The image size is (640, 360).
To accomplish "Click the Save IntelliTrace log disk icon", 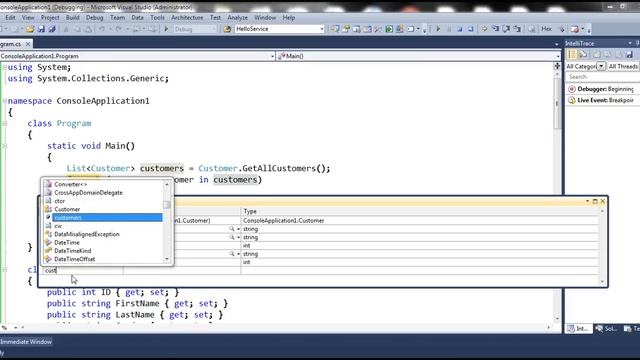I will (629, 54).
